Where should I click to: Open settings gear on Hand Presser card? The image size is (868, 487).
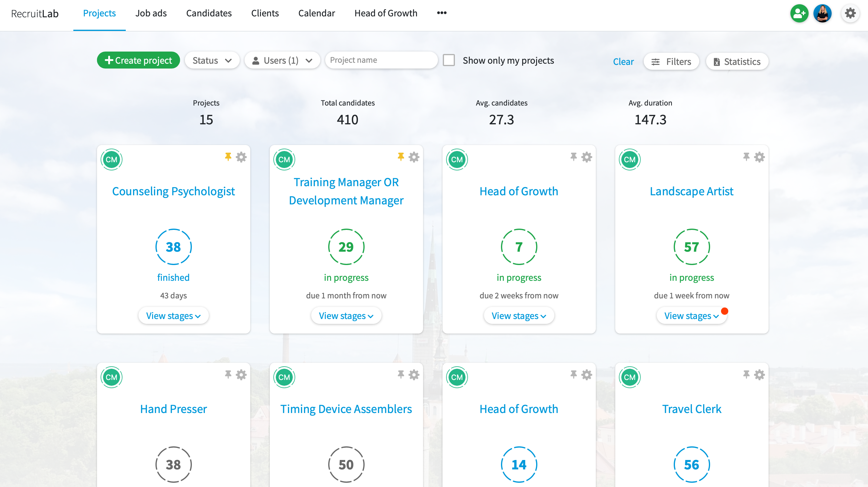click(241, 374)
